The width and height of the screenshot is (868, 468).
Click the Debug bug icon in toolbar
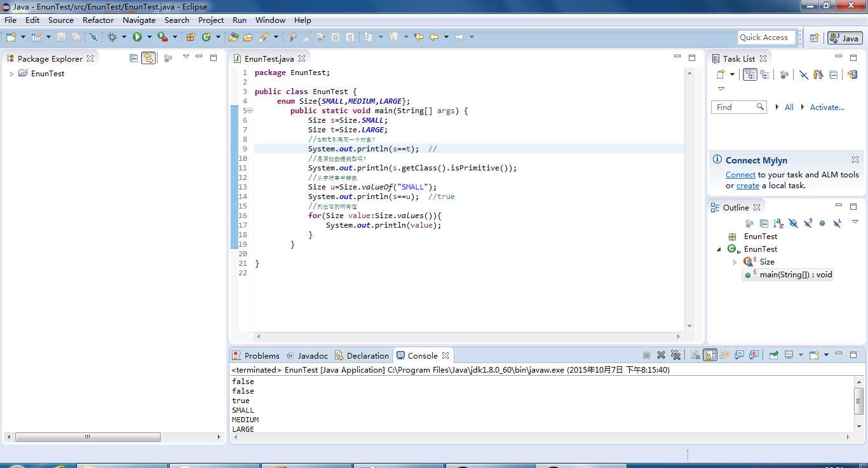112,37
